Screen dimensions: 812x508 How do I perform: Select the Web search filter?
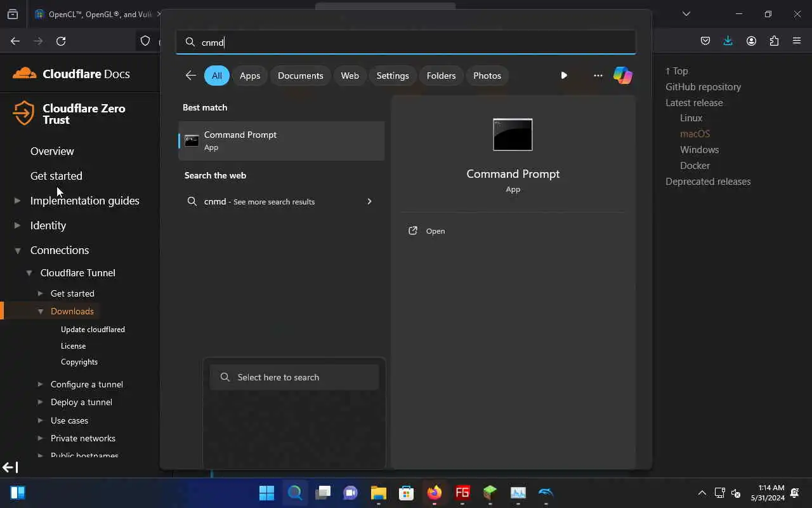[x=350, y=76]
